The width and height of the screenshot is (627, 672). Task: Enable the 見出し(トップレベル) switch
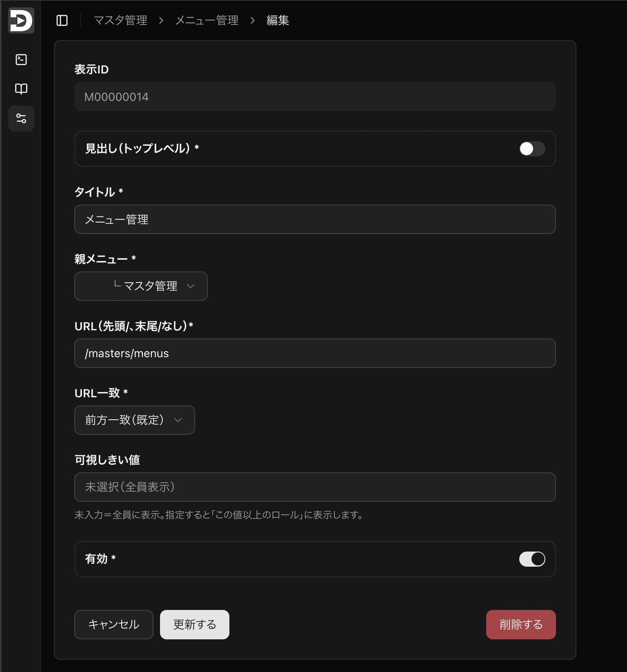532,149
